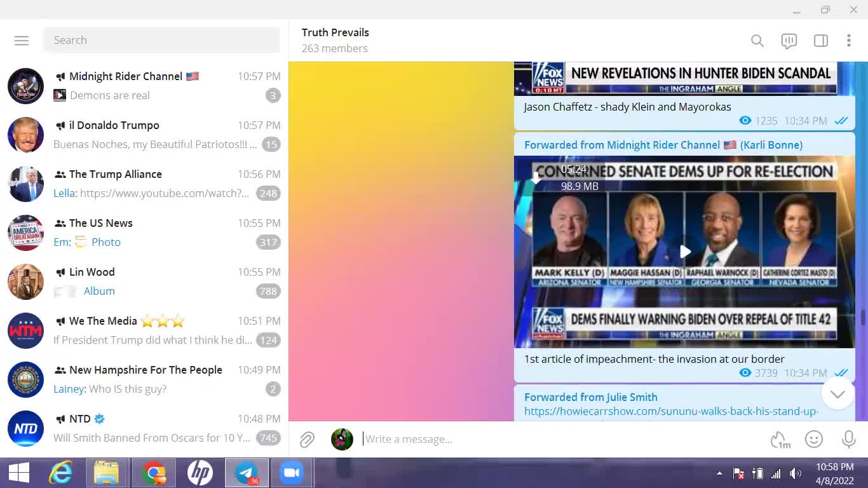Click the send-as avatar beside message box

(342, 439)
